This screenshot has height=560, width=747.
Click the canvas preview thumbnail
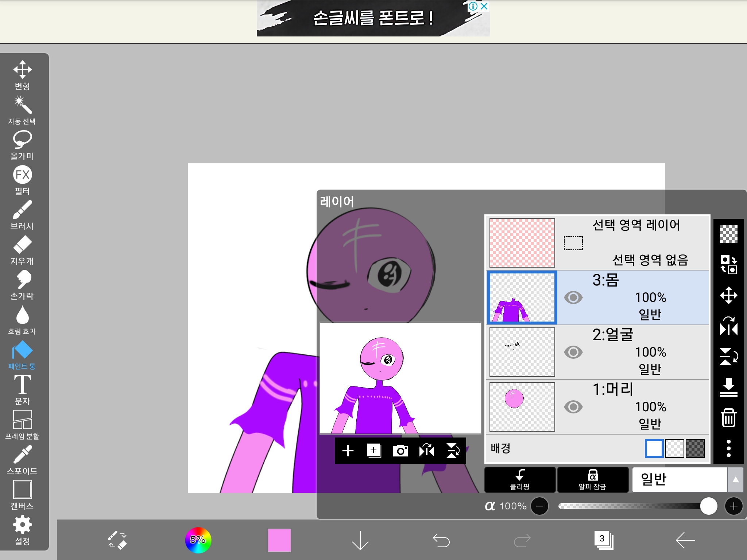[400, 378]
